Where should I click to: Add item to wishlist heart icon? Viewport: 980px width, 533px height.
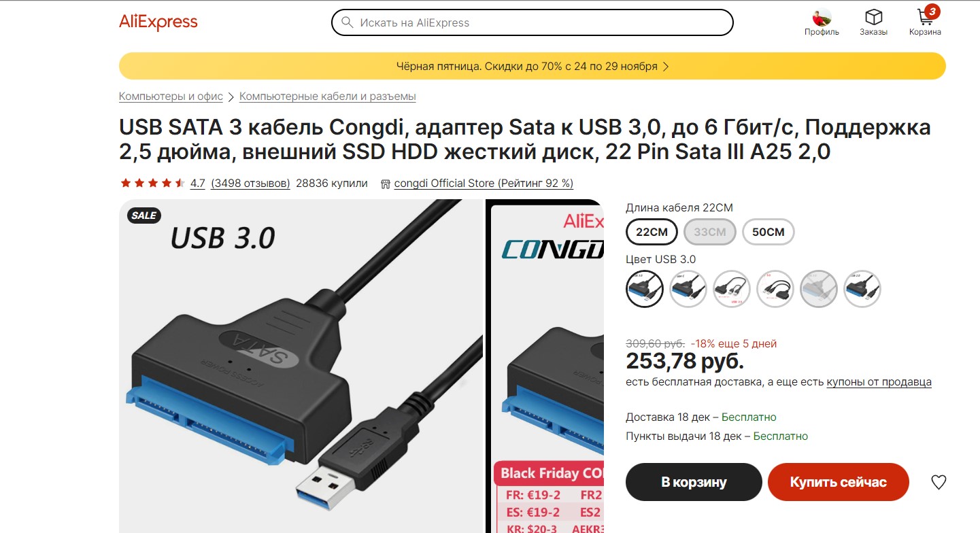939,482
